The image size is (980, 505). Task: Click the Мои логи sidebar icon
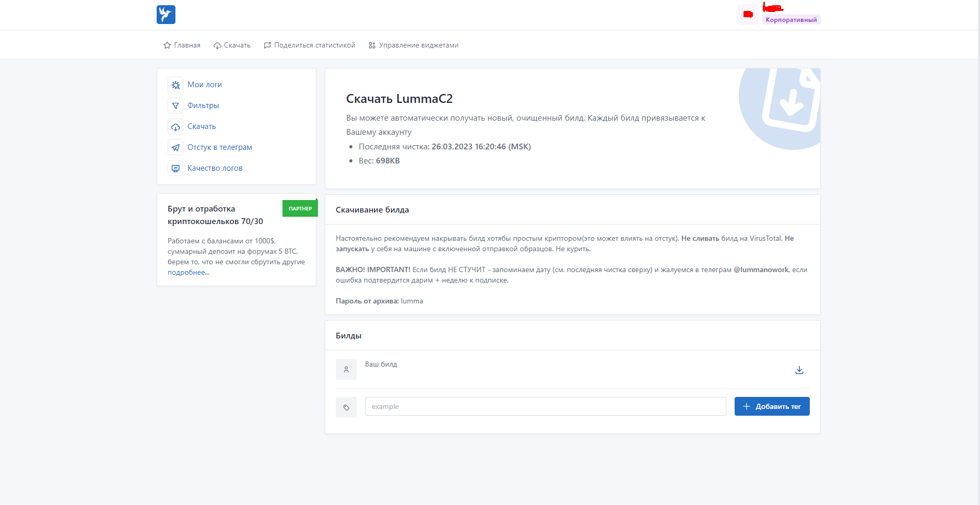(x=175, y=85)
